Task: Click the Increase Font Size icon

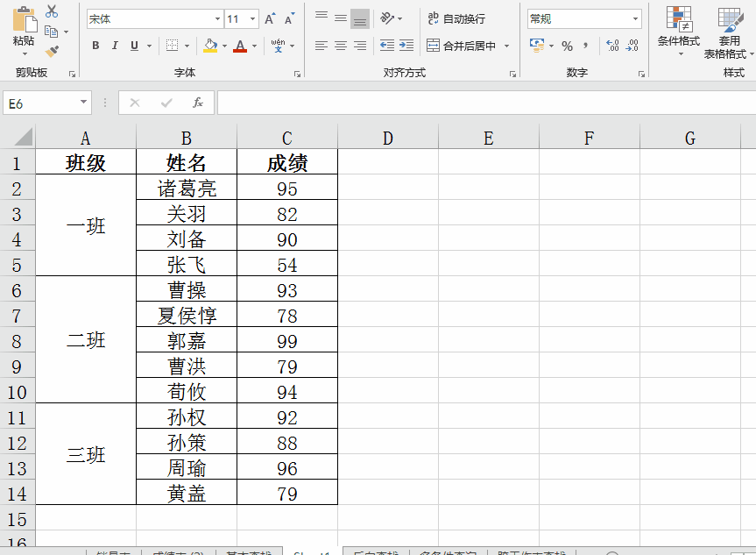Action: [x=270, y=18]
